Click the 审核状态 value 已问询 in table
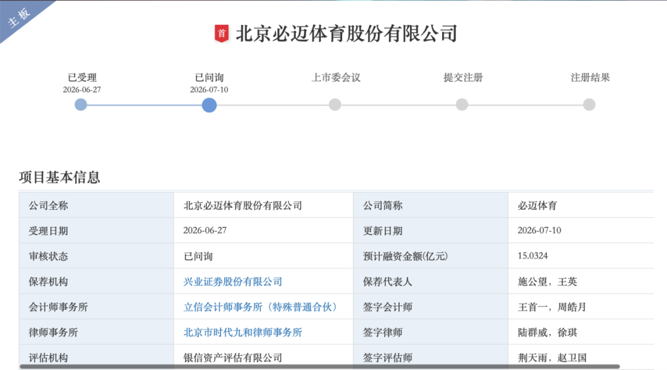This screenshot has height=370, width=667. tap(198, 256)
